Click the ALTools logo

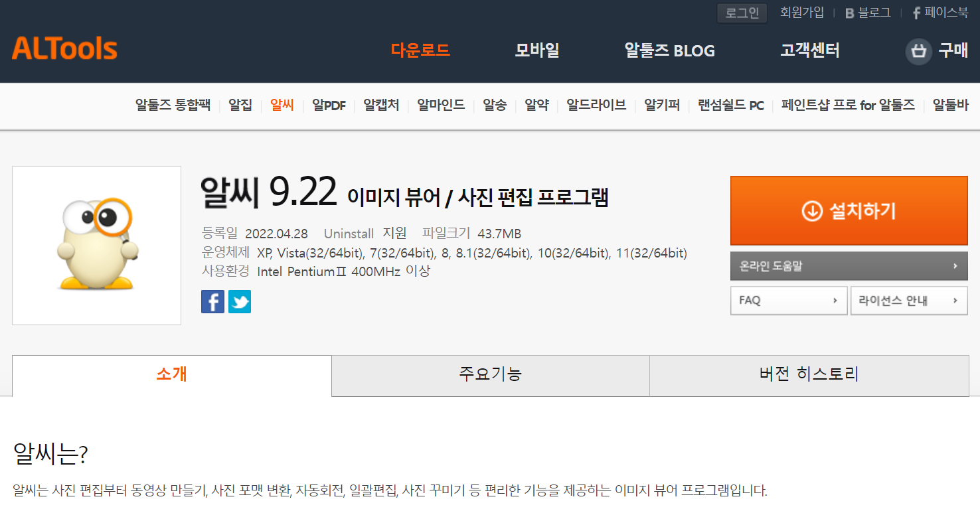(x=64, y=48)
